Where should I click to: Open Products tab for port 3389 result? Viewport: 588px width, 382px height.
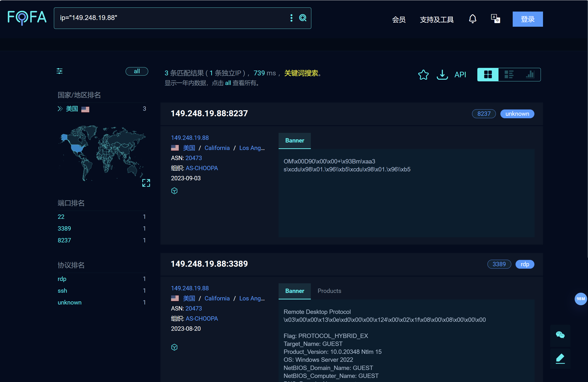point(329,291)
